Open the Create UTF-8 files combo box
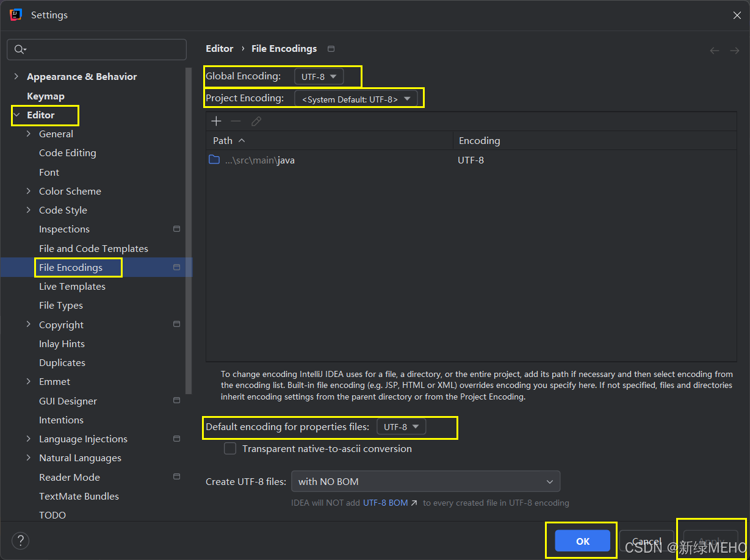Screen dimensions: 750x560 tap(425, 481)
